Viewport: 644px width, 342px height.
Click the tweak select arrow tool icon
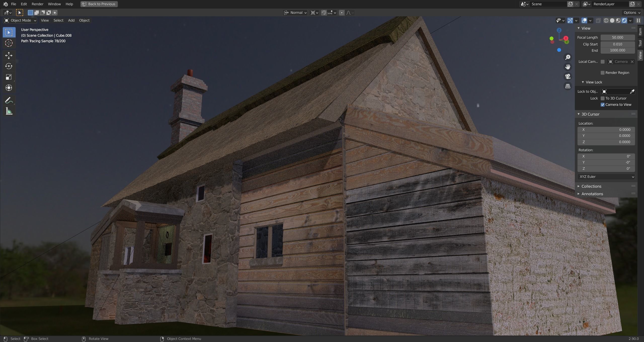pos(19,13)
